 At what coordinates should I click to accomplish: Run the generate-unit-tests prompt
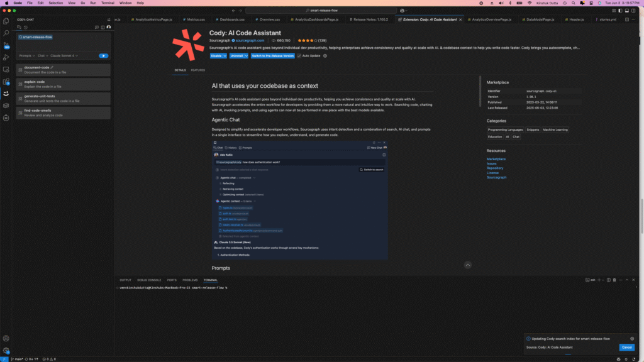click(x=64, y=99)
